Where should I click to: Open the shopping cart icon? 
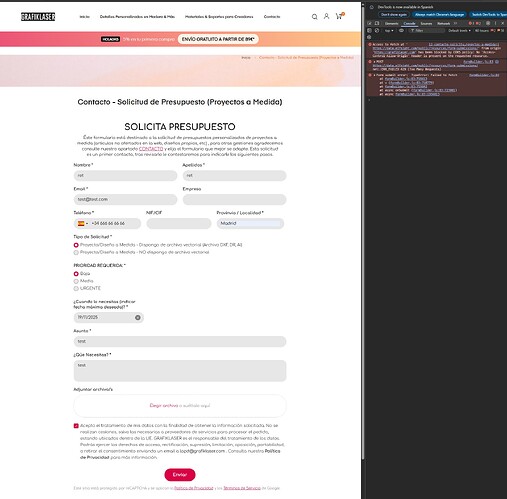(x=339, y=16)
